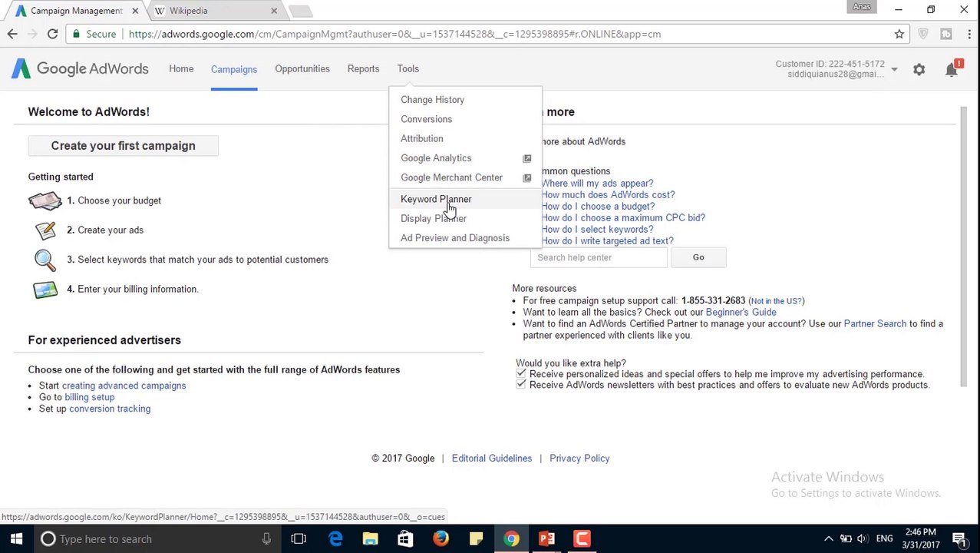Open the Editorial Guidelines link
The height and width of the screenshot is (553, 980).
tap(491, 459)
